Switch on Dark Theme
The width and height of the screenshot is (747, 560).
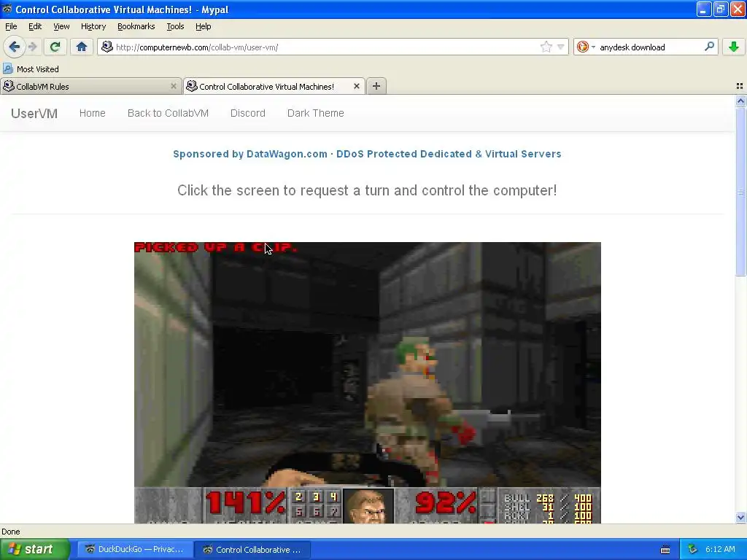point(315,113)
